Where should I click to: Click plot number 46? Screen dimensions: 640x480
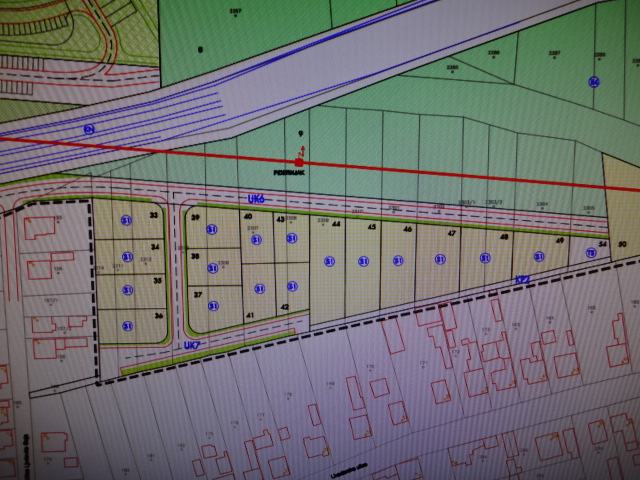(407, 229)
